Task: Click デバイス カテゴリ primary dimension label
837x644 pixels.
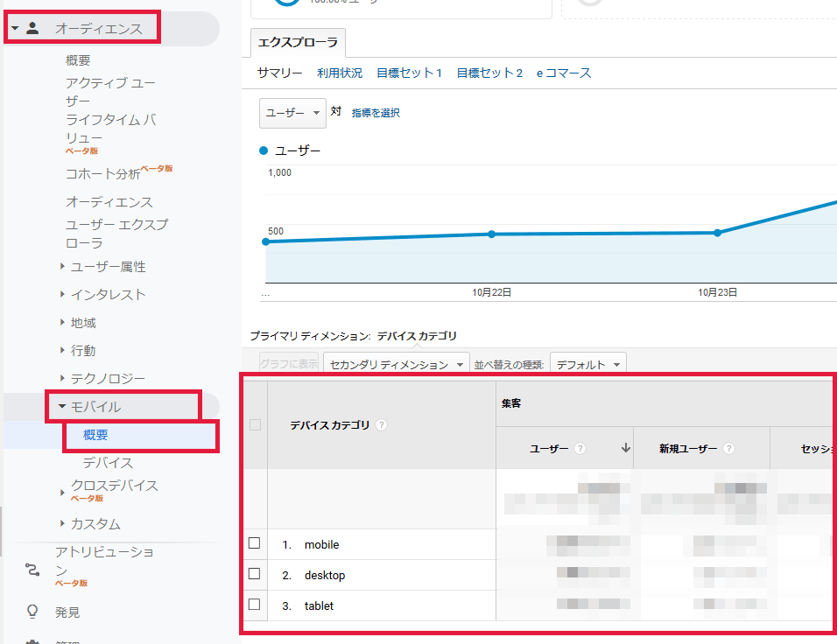Action: tap(417, 336)
